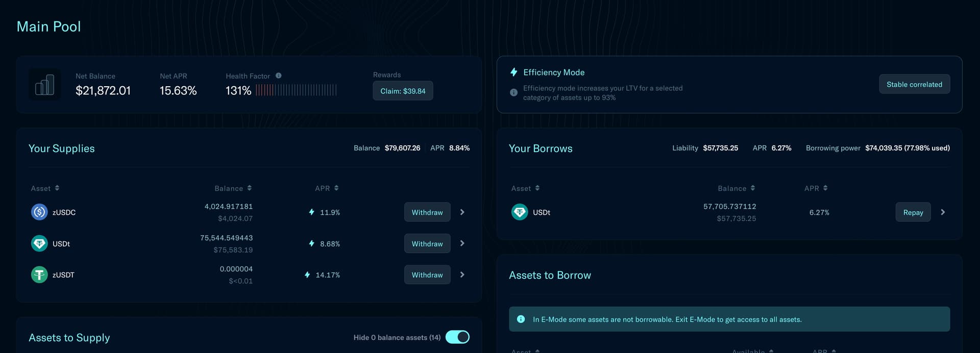980x353 pixels.
Task: Click the zUSDT balance 0.000004
Action: pos(236,269)
